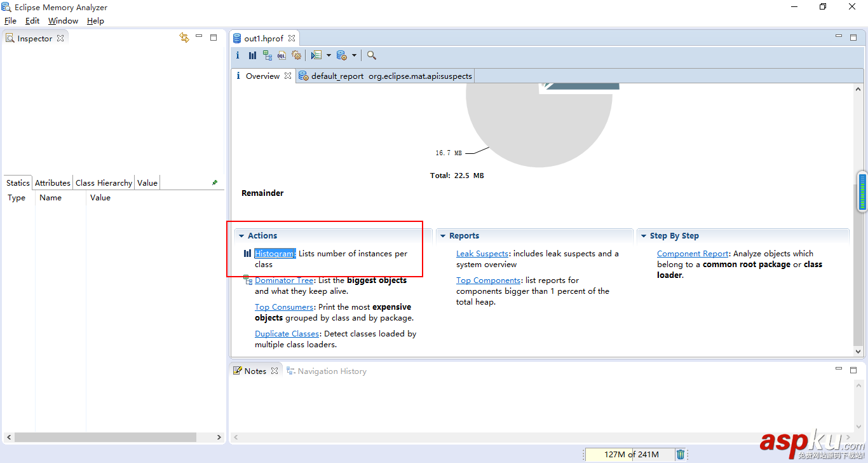Viewport: 868px width, 463px height.
Task: Toggle the green pin icon in Inspector
Action: tap(215, 183)
